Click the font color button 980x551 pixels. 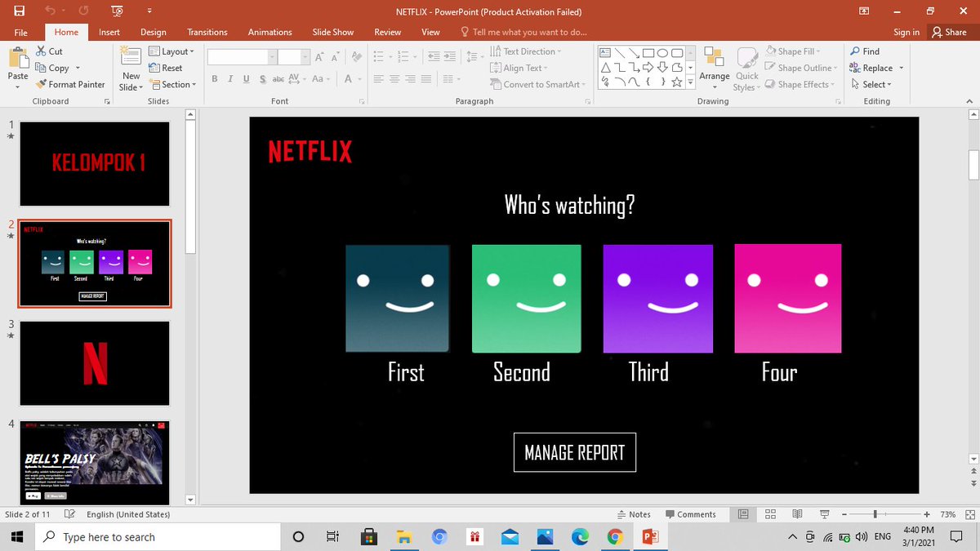click(349, 78)
